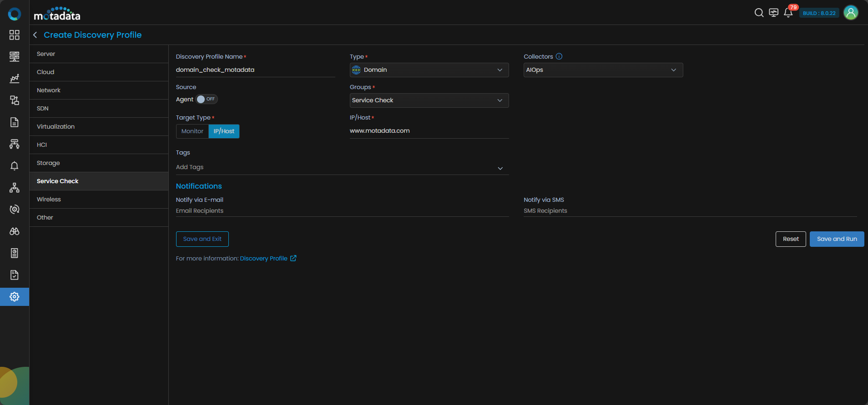Expand the Type dropdown showing Domain
Image resolution: width=868 pixels, height=405 pixels.
429,70
